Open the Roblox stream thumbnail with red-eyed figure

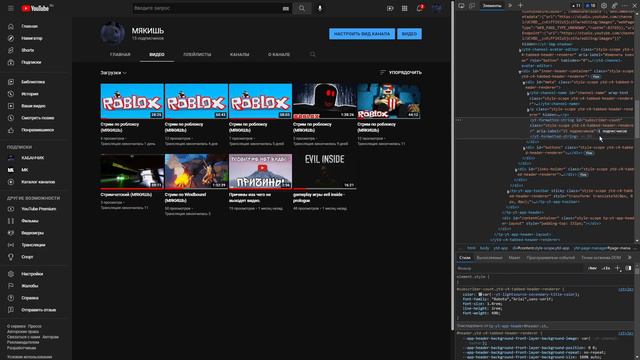pos(324,101)
